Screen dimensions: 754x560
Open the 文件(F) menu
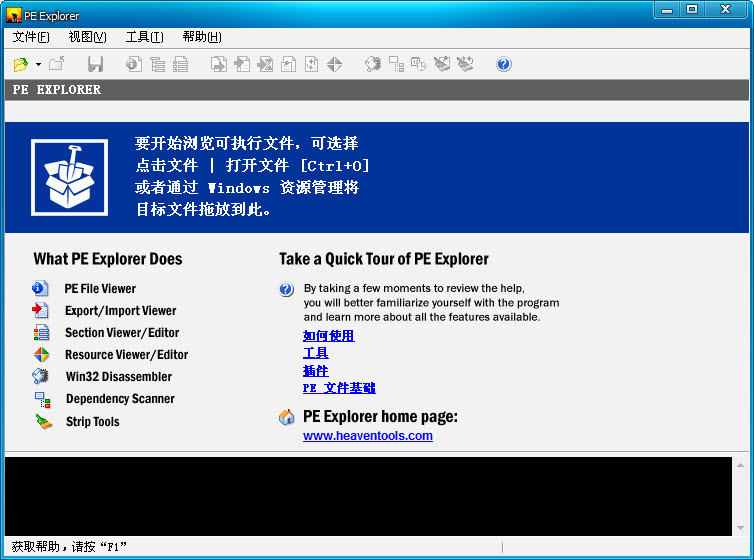point(31,37)
